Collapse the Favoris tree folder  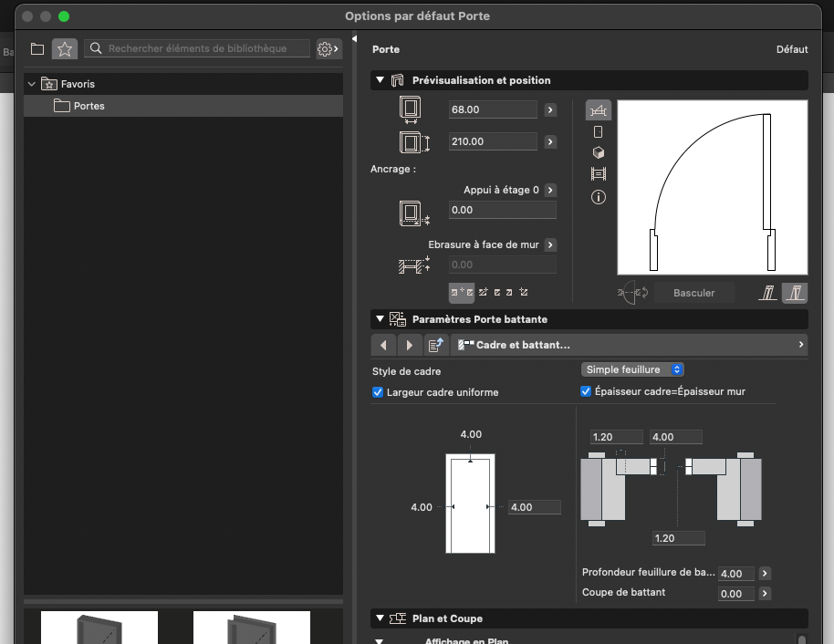click(33, 84)
